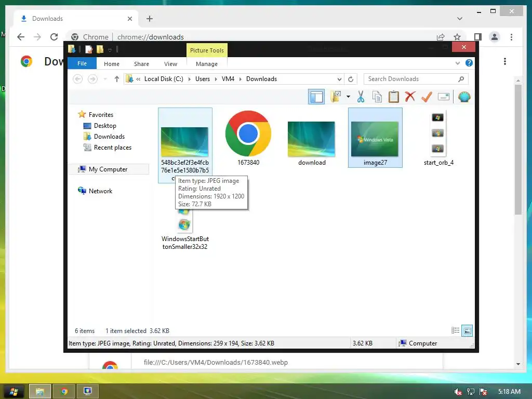Open Chrome's tab search dropdown

(460, 19)
